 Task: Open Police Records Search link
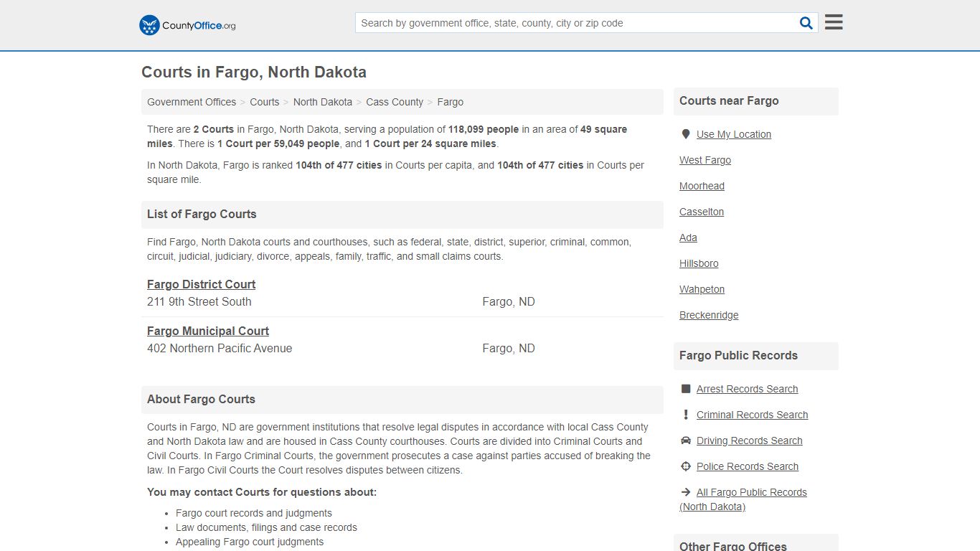click(x=747, y=466)
